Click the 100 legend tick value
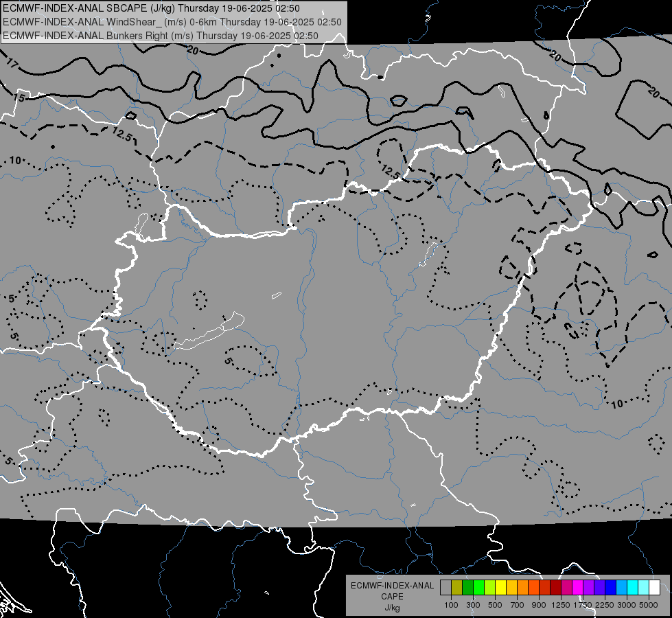Screen dimensions: 672x618 point(451,605)
